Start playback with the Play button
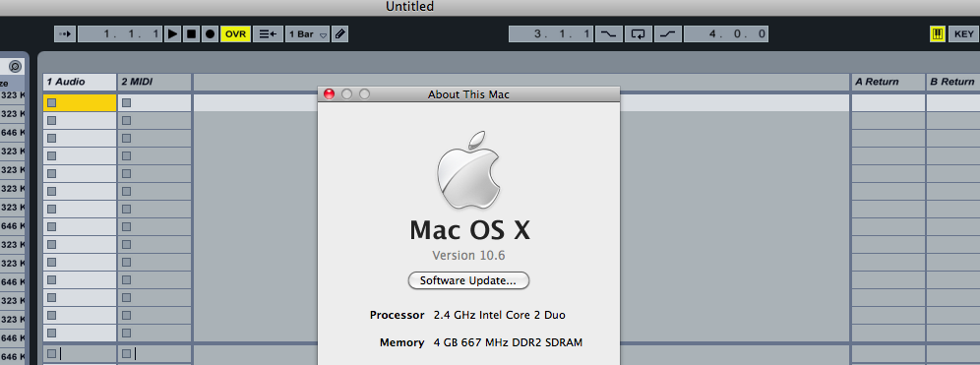The image size is (980, 365). click(172, 33)
